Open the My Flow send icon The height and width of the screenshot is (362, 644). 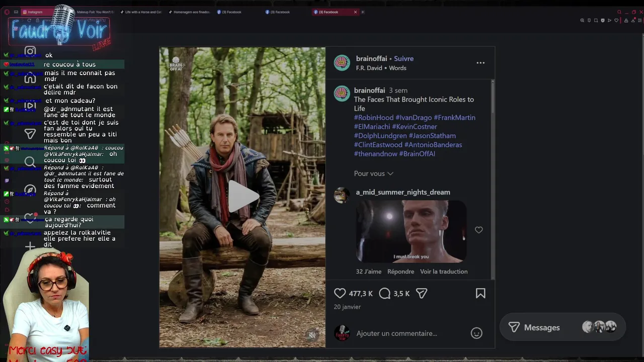coord(609,21)
